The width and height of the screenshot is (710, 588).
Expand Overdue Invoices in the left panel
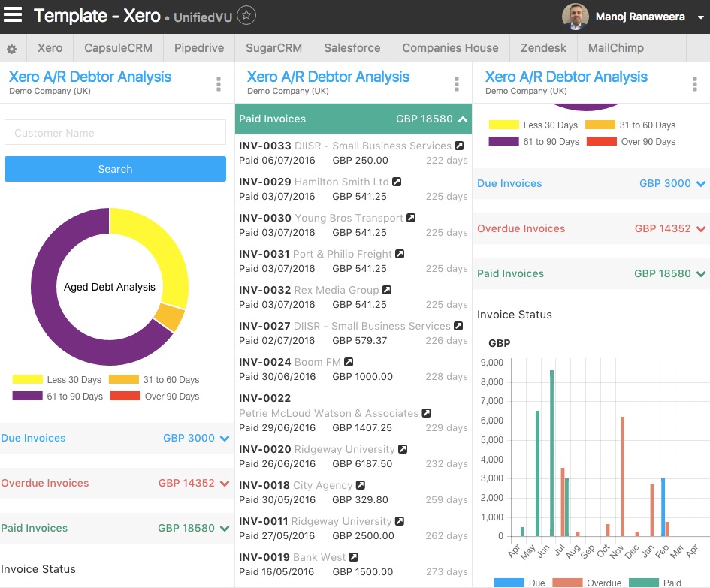pos(116,483)
